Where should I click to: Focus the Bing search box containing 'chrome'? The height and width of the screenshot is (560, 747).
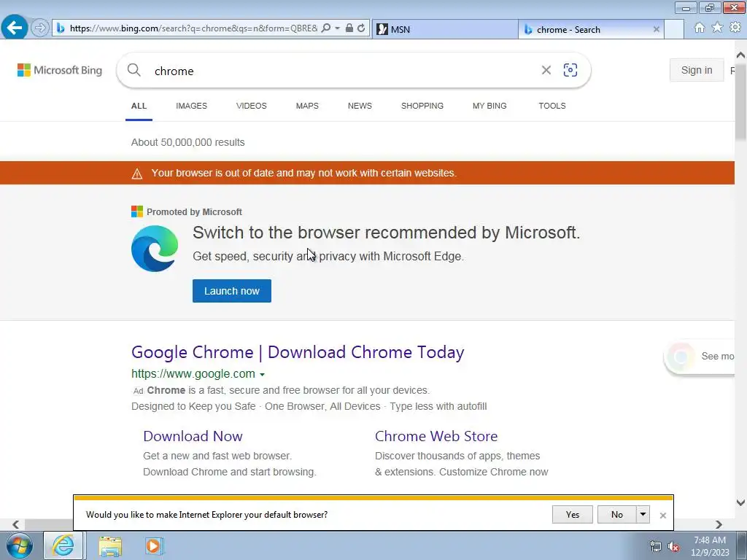pos(343,71)
